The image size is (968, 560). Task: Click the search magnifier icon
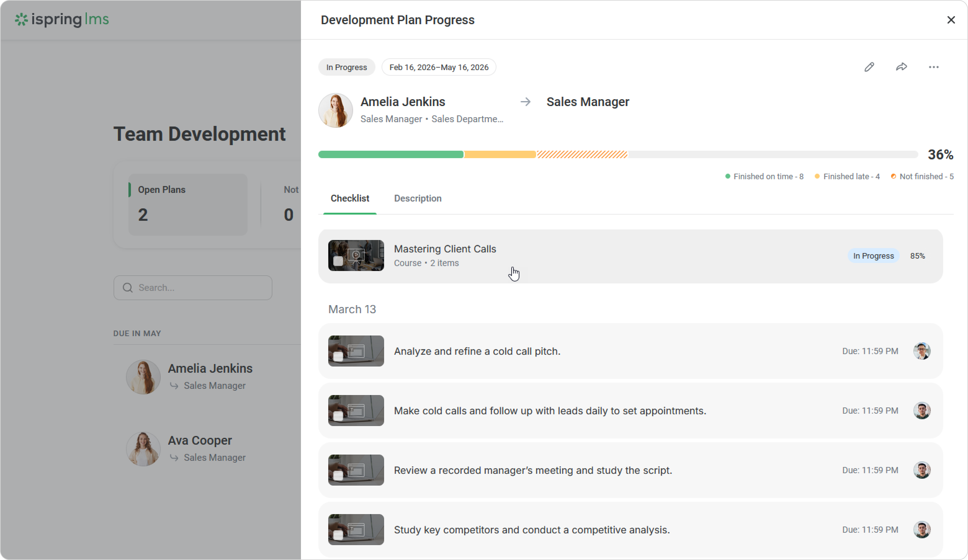click(128, 287)
